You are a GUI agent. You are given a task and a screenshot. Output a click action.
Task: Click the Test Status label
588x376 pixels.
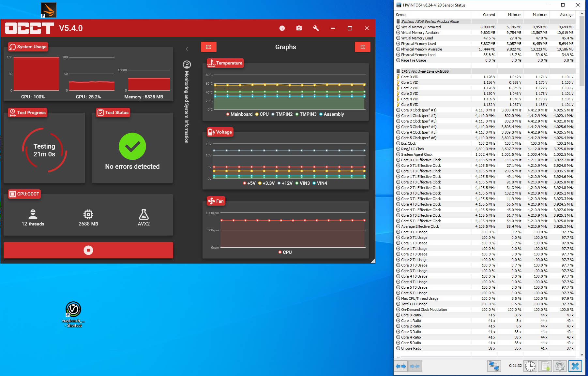point(113,113)
